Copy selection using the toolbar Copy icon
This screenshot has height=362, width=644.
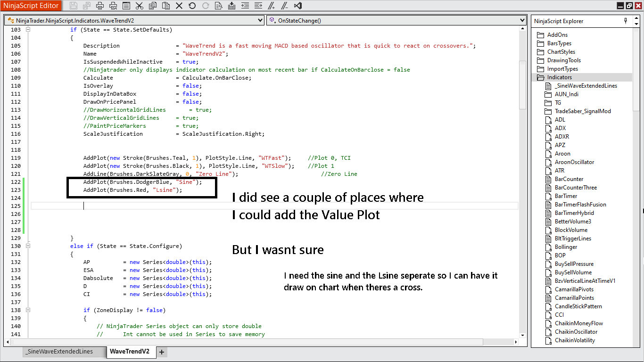coord(153,6)
